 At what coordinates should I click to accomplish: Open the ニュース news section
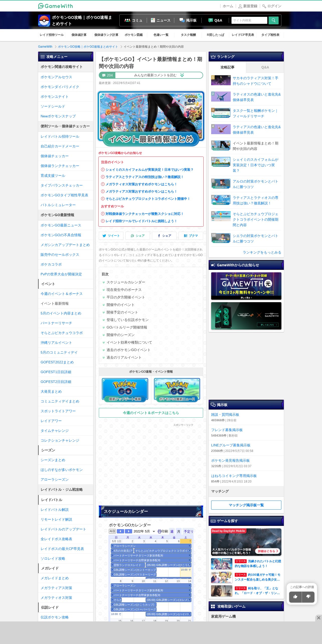pos(160,20)
